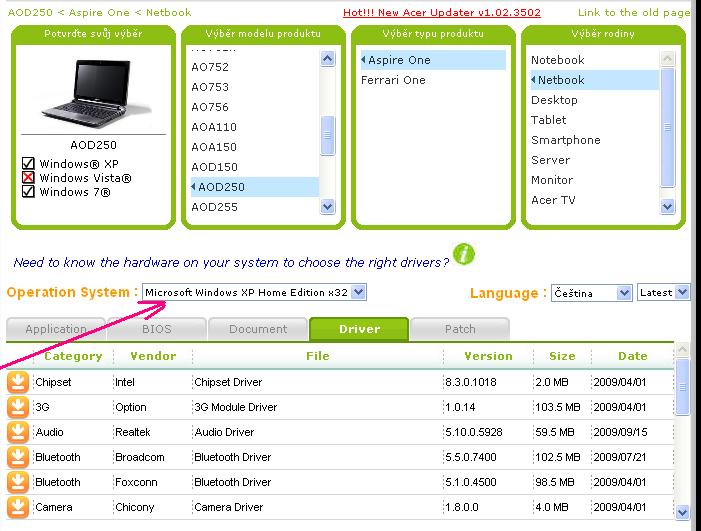The image size is (701, 531).
Task: Open the New Acer Updater link
Action: (x=442, y=13)
